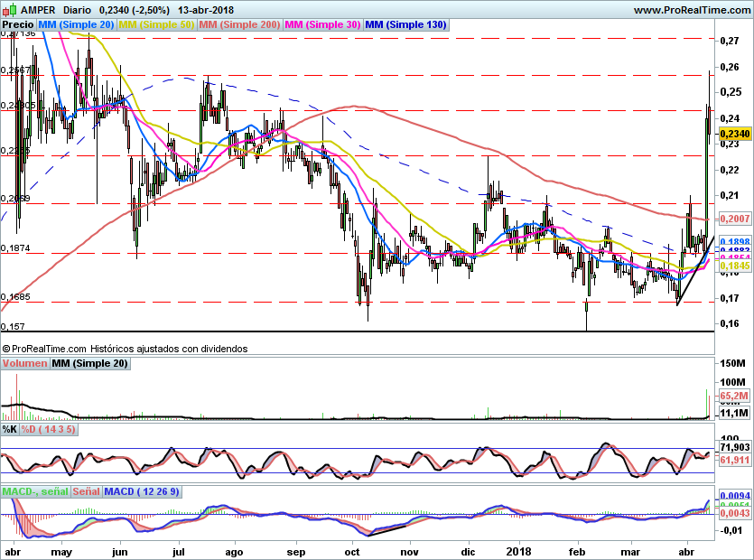Select the blue MM (Simple 20) price label
754x560 pixels.
pos(77,25)
